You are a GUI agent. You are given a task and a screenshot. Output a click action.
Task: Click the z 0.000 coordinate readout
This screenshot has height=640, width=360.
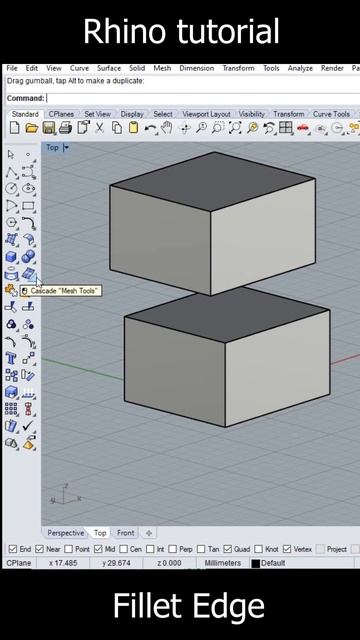[169, 563]
